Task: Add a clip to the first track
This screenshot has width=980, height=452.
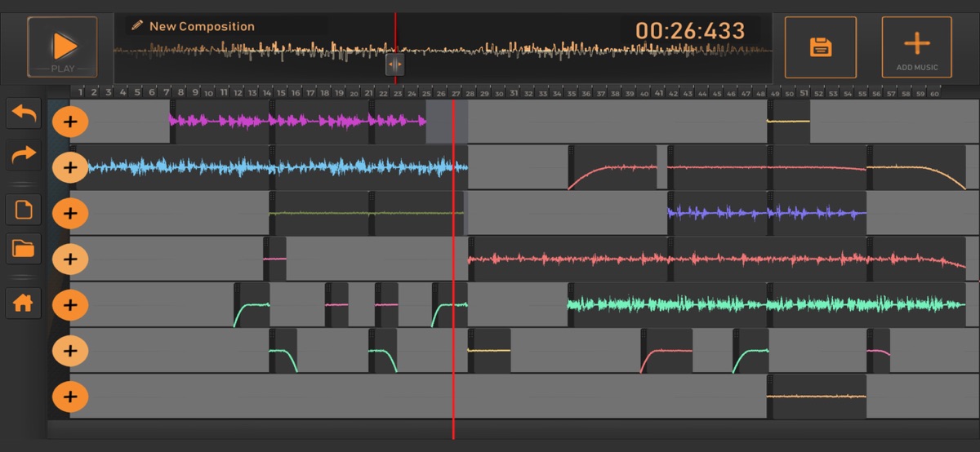Action: (70, 122)
